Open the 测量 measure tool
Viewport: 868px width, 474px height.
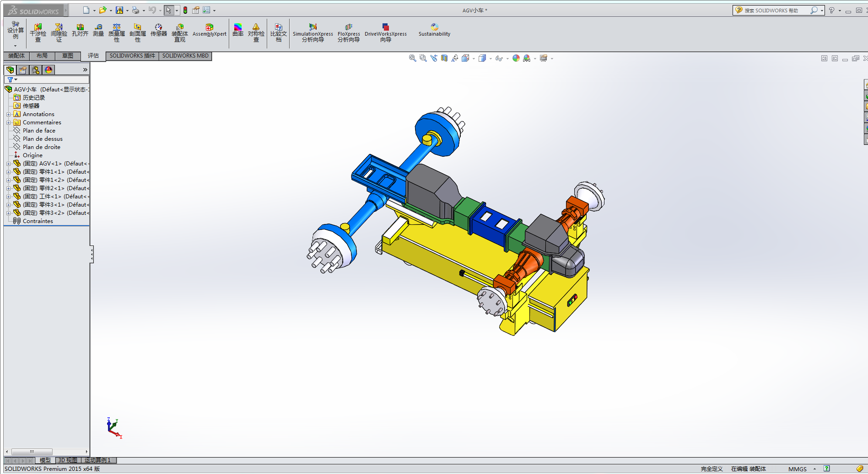point(98,30)
